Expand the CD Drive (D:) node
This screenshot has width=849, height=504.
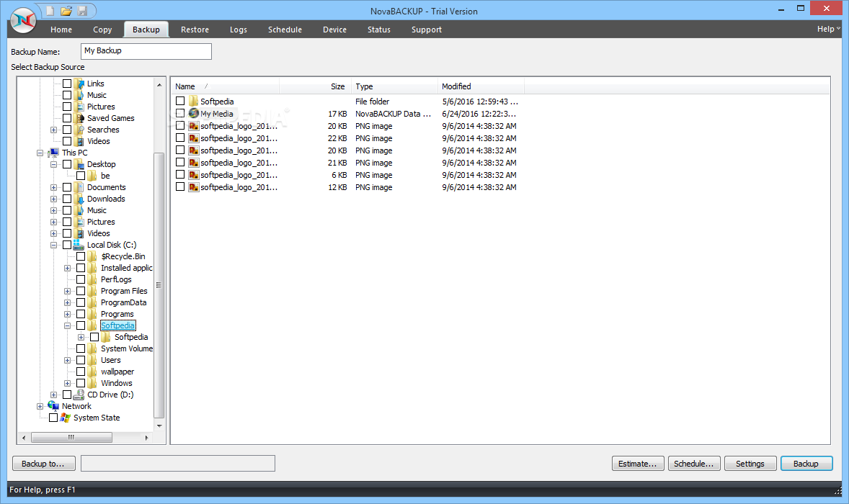(53, 395)
